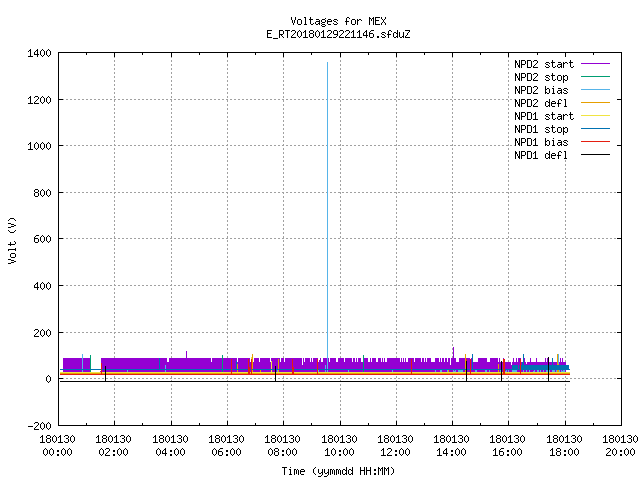Click the 600 y-axis tick label
The image size is (640, 480).
[x=42, y=239]
